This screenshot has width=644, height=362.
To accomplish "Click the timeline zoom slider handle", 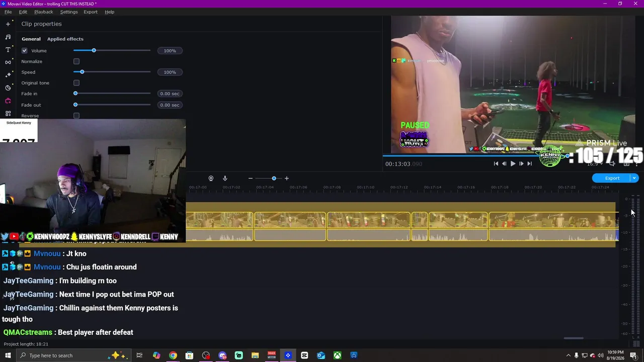I will click(274, 178).
